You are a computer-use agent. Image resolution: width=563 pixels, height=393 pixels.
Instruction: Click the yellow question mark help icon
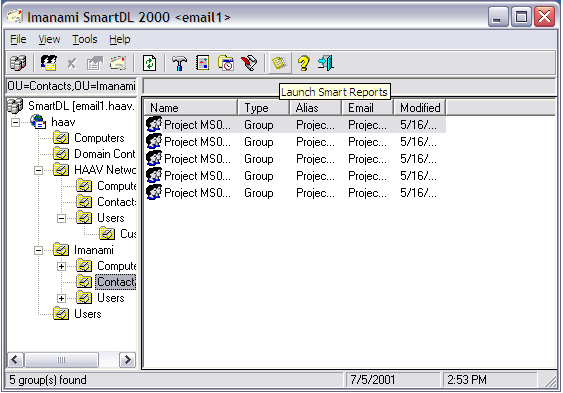(303, 64)
